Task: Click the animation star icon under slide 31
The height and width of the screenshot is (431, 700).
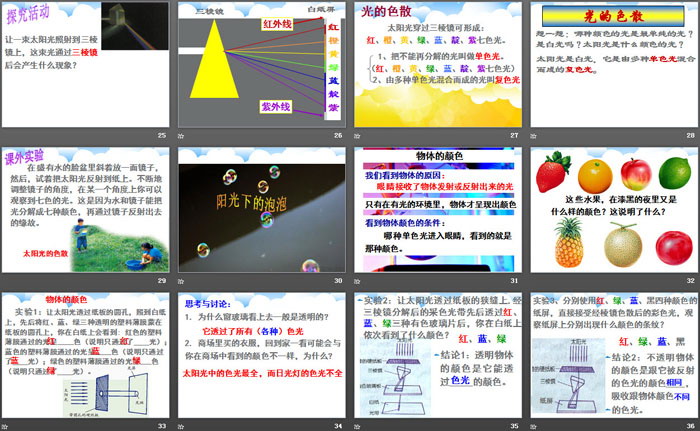Action: tap(357, 281)
